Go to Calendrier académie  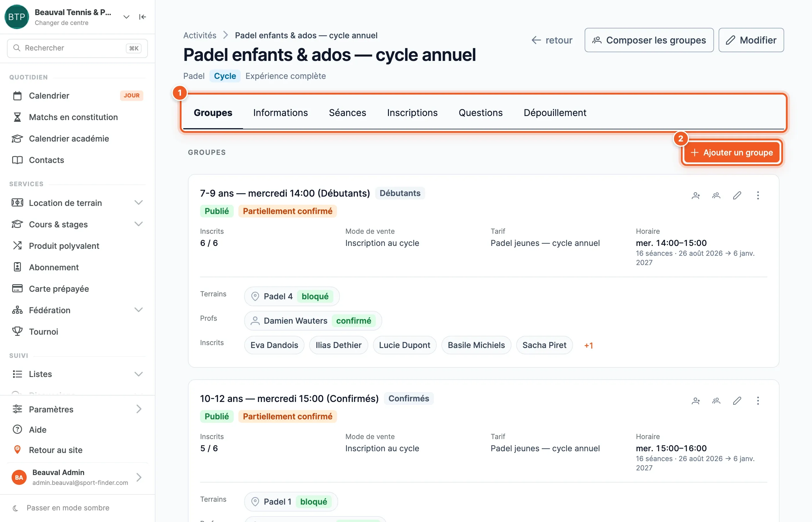77,138
